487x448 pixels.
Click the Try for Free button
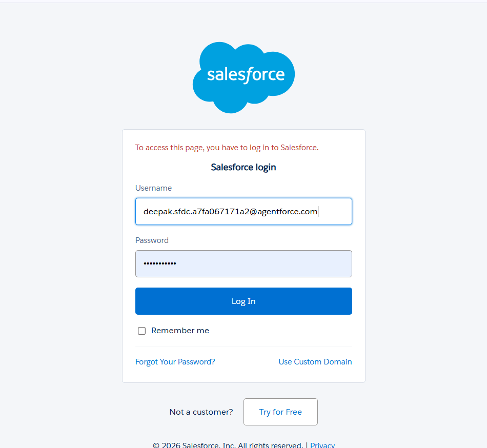pyautogui.click(x=280, y=412)
